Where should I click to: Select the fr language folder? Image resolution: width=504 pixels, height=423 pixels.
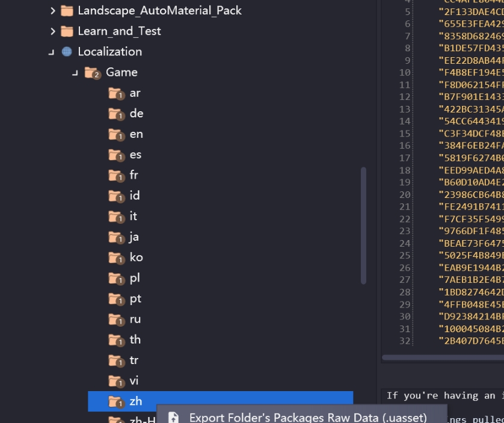click(134, 175)
